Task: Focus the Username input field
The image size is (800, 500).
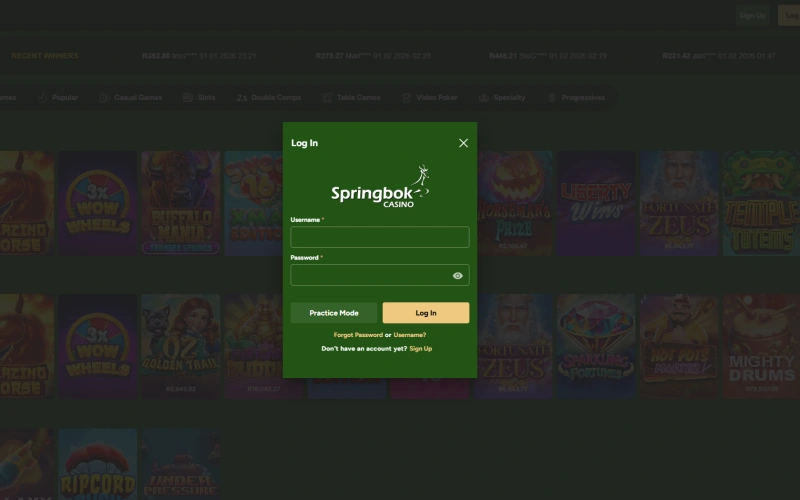Action: [379, 237]
